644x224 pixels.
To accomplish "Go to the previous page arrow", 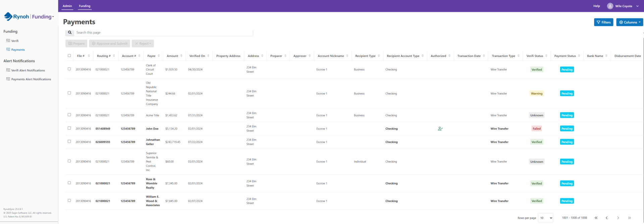I will [x=607, y=218].
